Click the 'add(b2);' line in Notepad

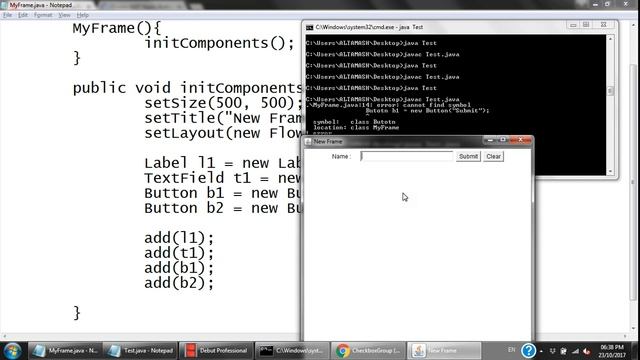179,283
